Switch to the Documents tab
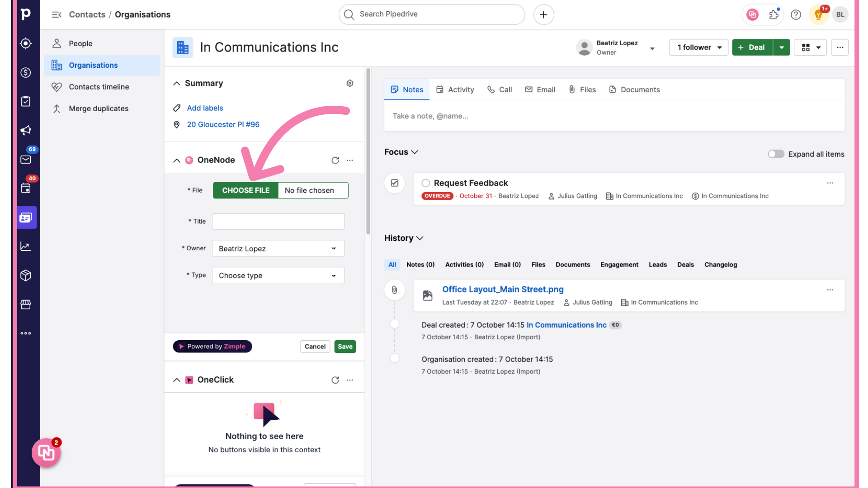868x488 pixels. (640, 89)
